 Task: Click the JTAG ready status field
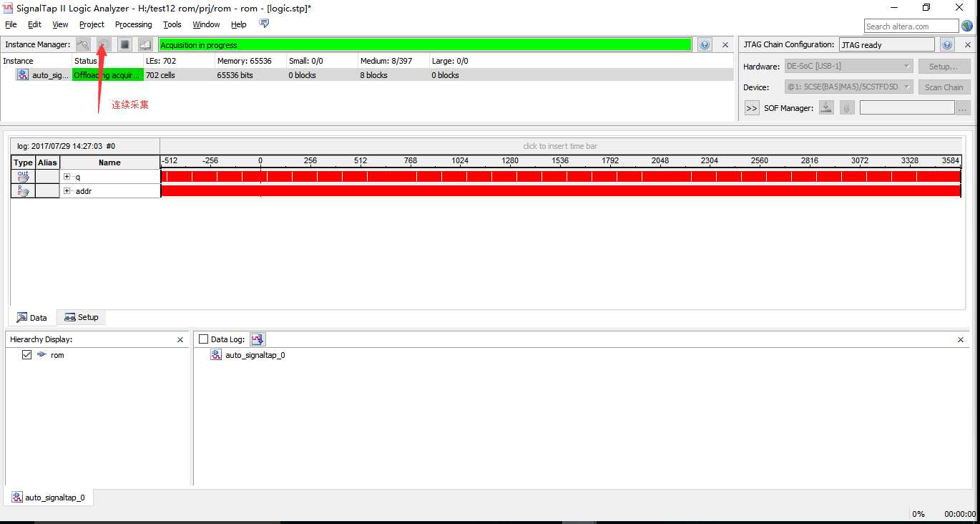886,44
